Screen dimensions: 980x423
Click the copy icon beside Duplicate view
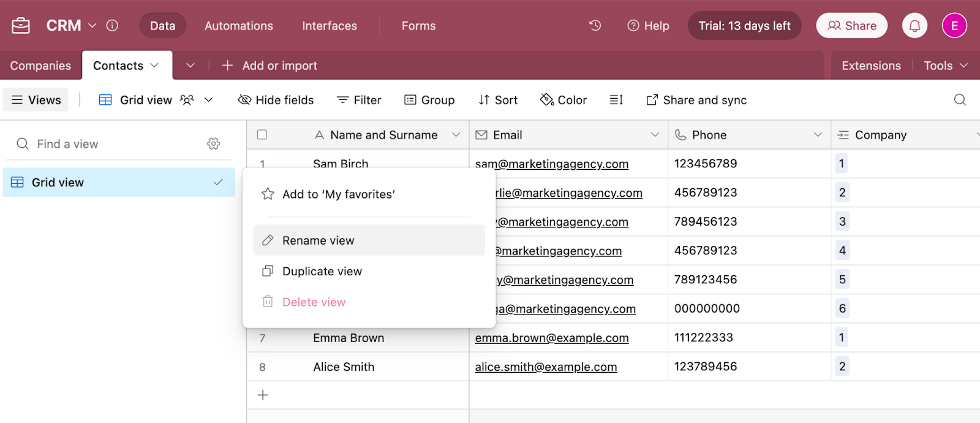point(268,271)
